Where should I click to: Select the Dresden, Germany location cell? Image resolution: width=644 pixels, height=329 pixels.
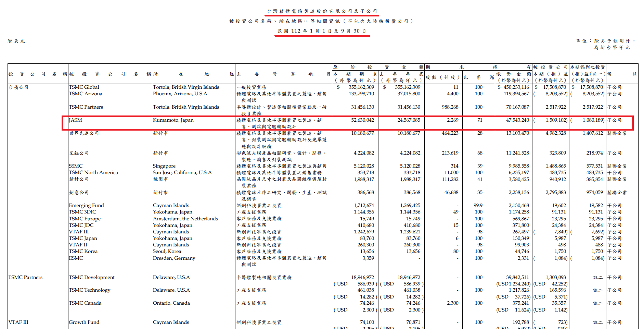[174, 258]
